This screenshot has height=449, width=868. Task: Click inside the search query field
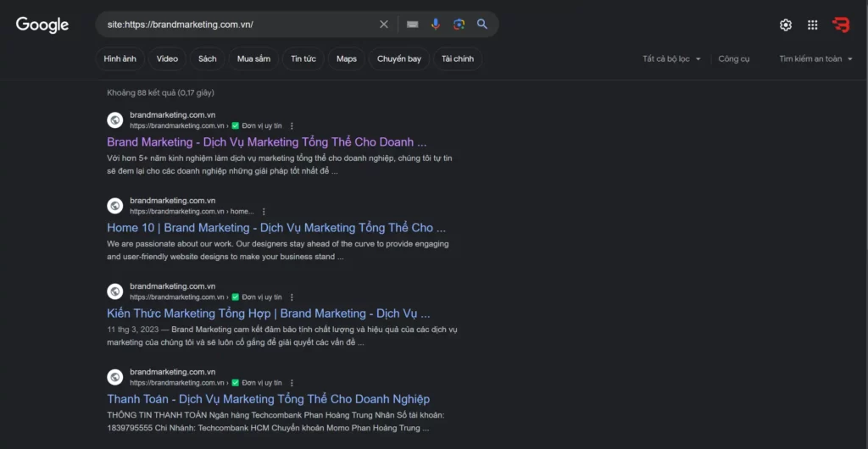tap(237, 25)
